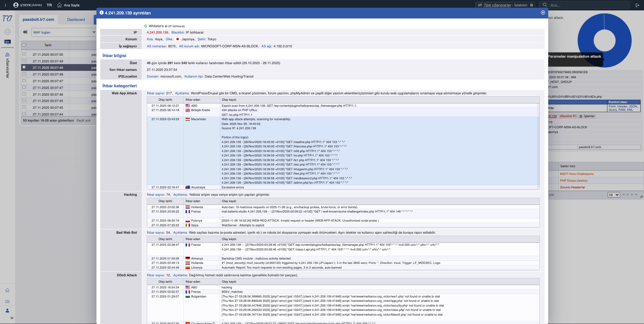Close the 4.241.209.139 details dialog
This screenshot has width=644, height=324.
pos(543,12)
